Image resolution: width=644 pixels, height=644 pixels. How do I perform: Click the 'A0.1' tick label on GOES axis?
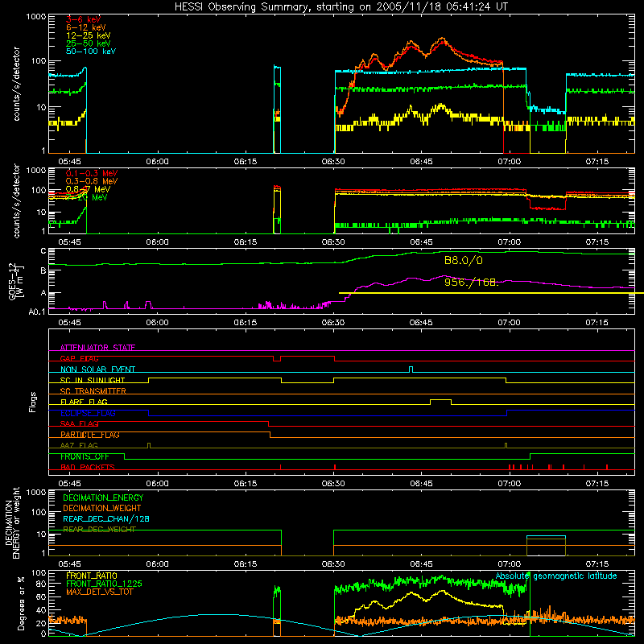pyautogui.click(x=37, y=312)
